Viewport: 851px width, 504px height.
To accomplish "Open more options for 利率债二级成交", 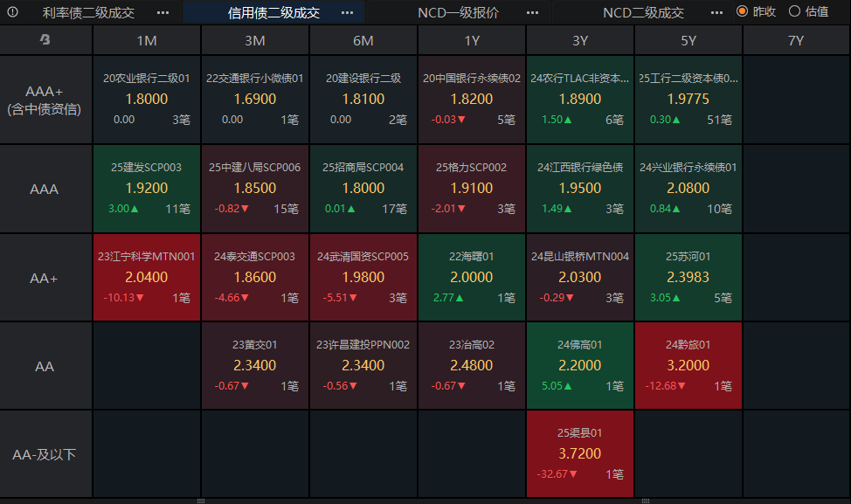I will (x=163, y=12).
